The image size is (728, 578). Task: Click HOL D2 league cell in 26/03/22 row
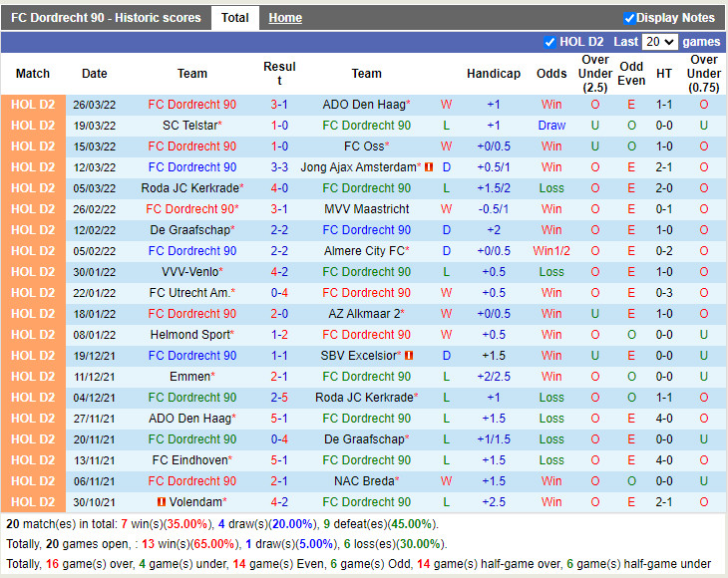[33, 105]
